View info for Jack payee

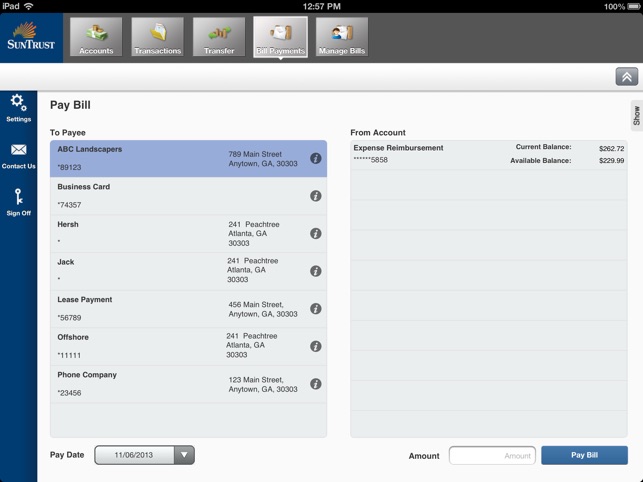coord(315,271)
